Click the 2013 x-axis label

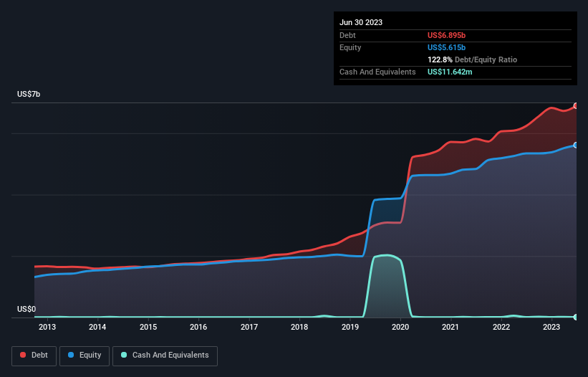pyautogui.click(x=47, y=327)
